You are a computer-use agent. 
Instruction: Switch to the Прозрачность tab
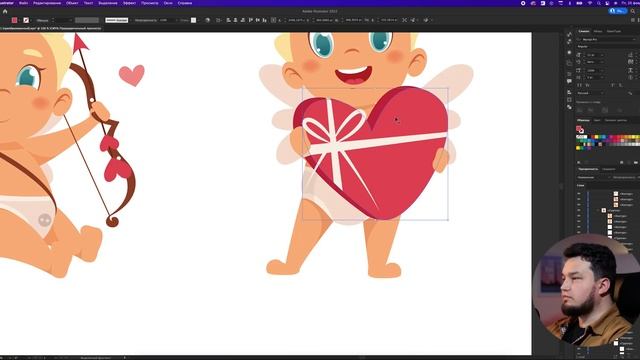pyautogui.click(x=588, y=169)
